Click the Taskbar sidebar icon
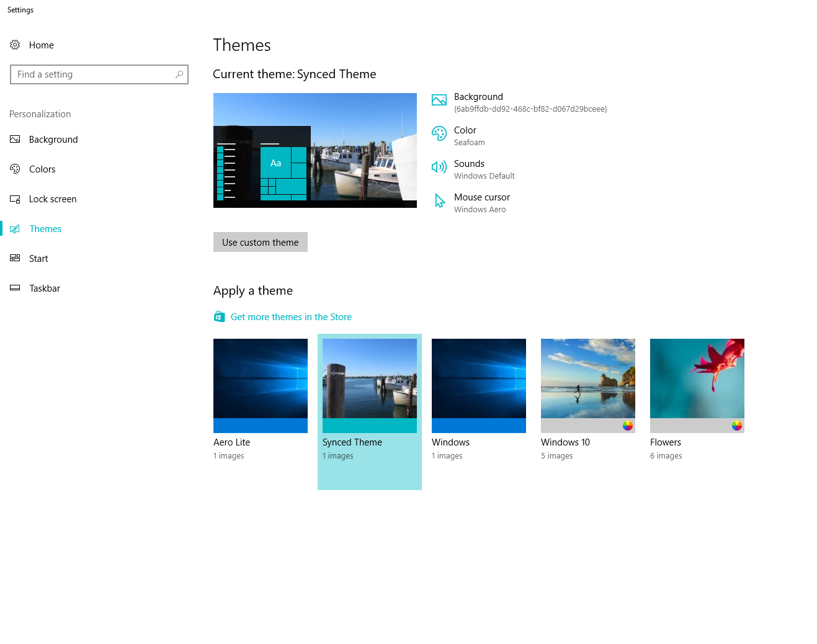The image size is (817, 644). click(15, 288)
